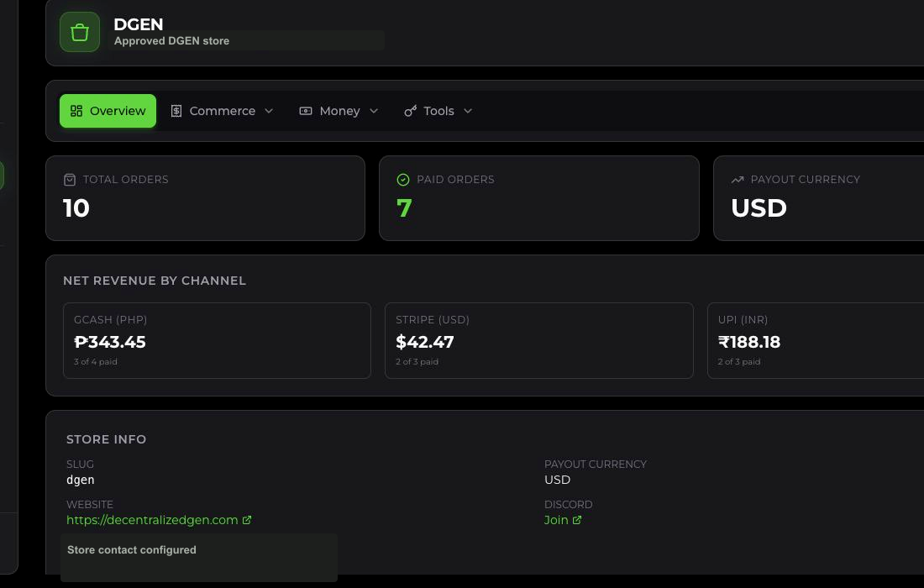Click the NET REVENUE BY CHANNEL heading
Image resolution: width=924 pixels, height=588 pixels.
pyautogui.click(x=155, y=281)
